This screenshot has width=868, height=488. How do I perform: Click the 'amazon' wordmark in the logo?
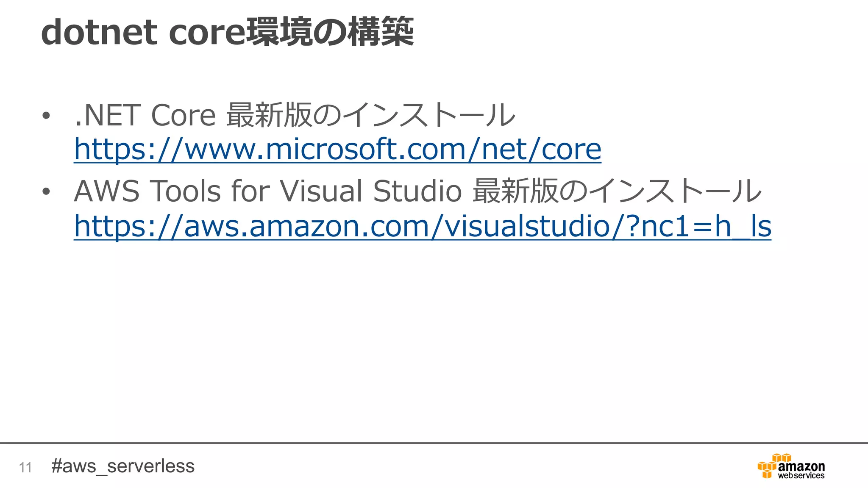801,466
